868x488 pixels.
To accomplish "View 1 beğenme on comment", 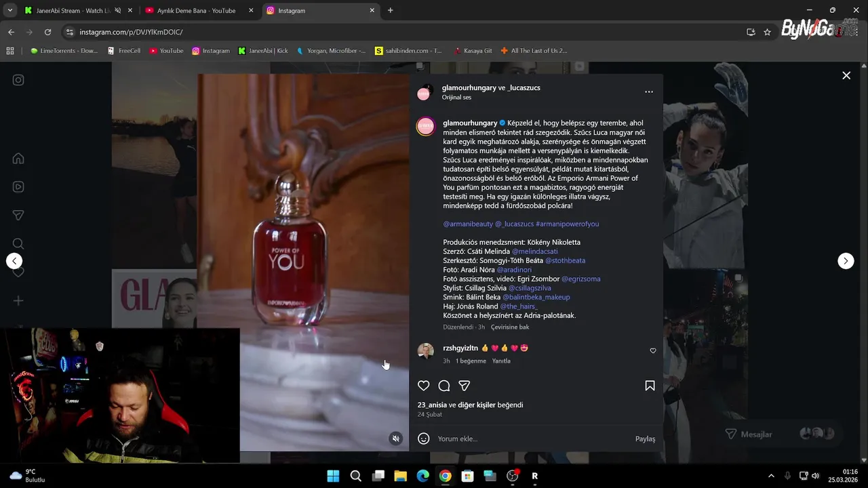I will 471,361.
